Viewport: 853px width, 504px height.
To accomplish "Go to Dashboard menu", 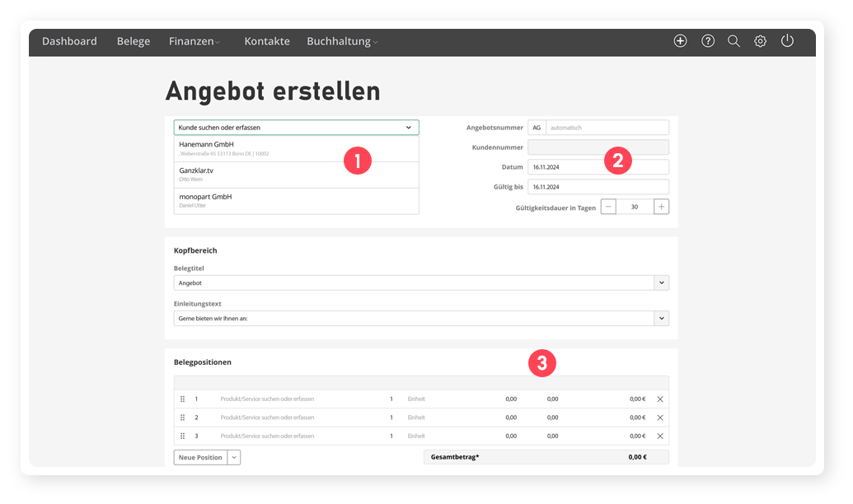I will [x=69, y=41].
